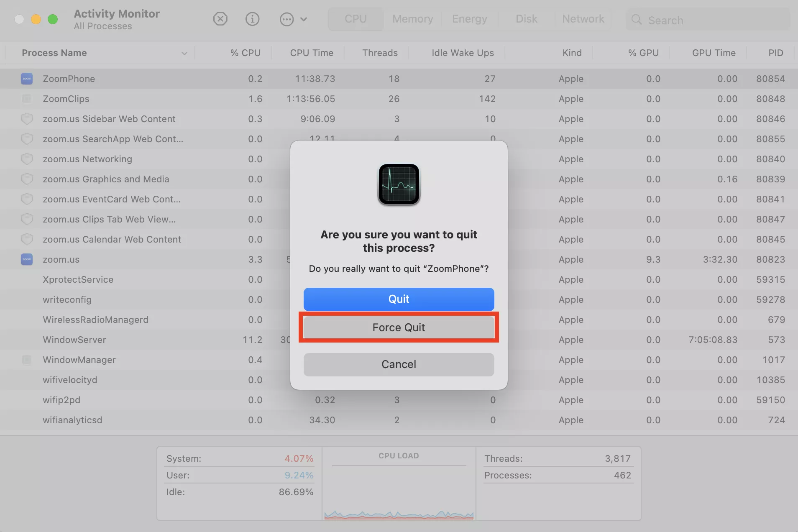Click the stop process (X) toolbar icon
The height and width of the screenshot is (532, 798).
pos(220,19)
